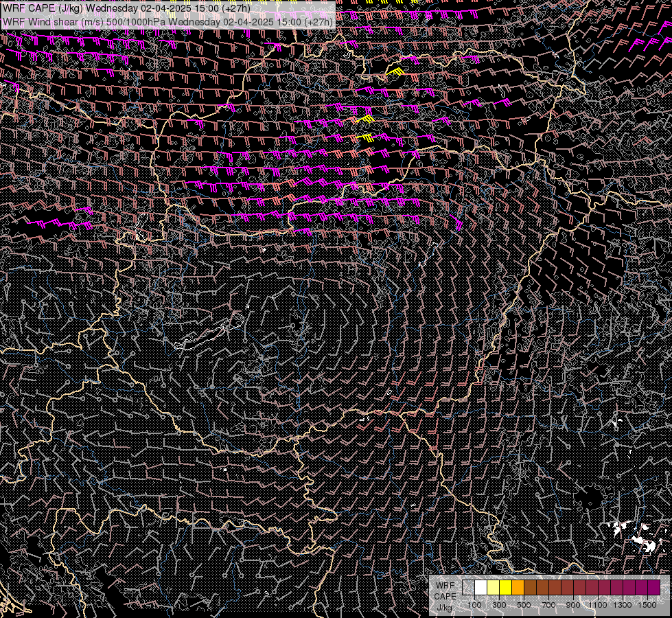Click the legend value 900
The height and width of the screenshot is (618, 672).
point(573,605)
